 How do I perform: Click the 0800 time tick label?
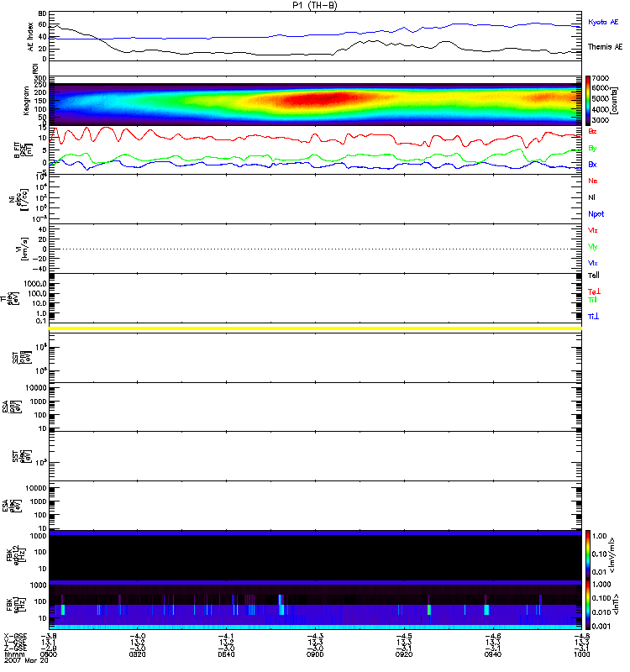pos(49,654)
